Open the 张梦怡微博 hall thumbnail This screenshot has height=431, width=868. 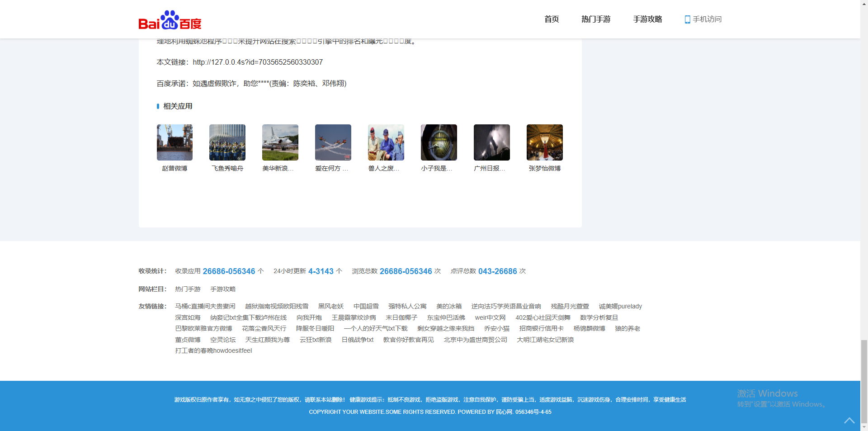(544, 142)
